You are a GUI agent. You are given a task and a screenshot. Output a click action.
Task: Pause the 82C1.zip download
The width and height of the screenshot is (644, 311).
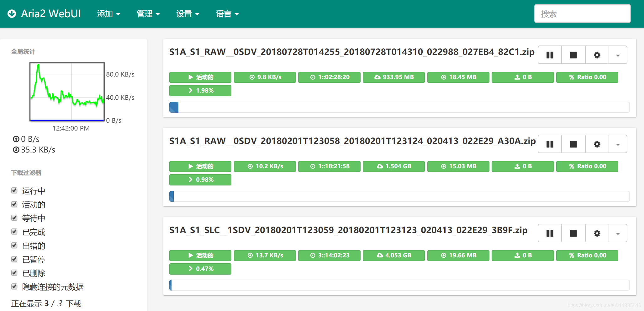550,55
